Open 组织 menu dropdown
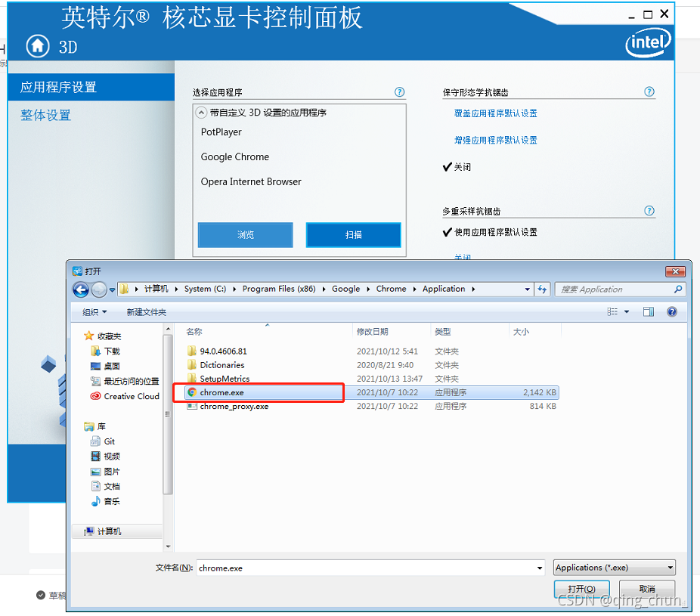This screenshot has width=700, height=616. [94, 311]
